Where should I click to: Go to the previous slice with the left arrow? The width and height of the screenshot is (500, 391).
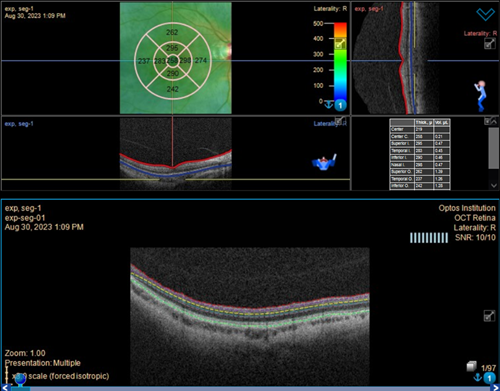pyautogui.click(x=5, y=388)
